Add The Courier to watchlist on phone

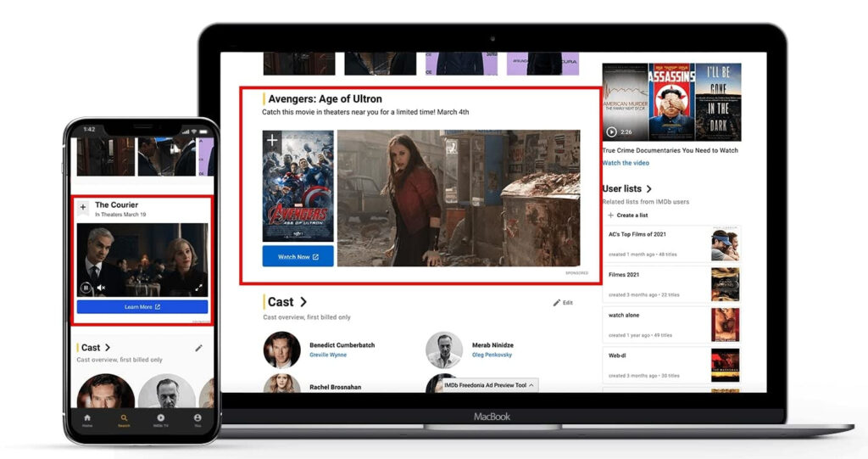point(83,208)
